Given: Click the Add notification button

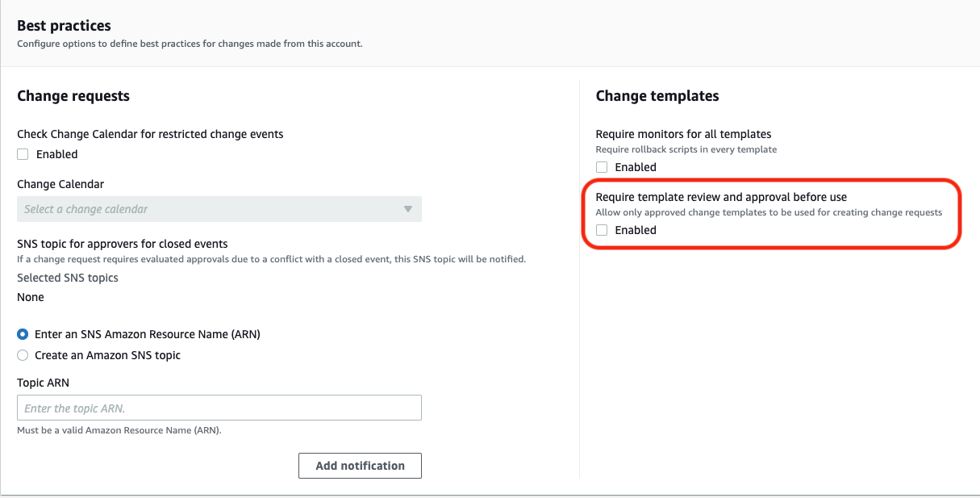Looking at the screenshot, I should point(360,466).
